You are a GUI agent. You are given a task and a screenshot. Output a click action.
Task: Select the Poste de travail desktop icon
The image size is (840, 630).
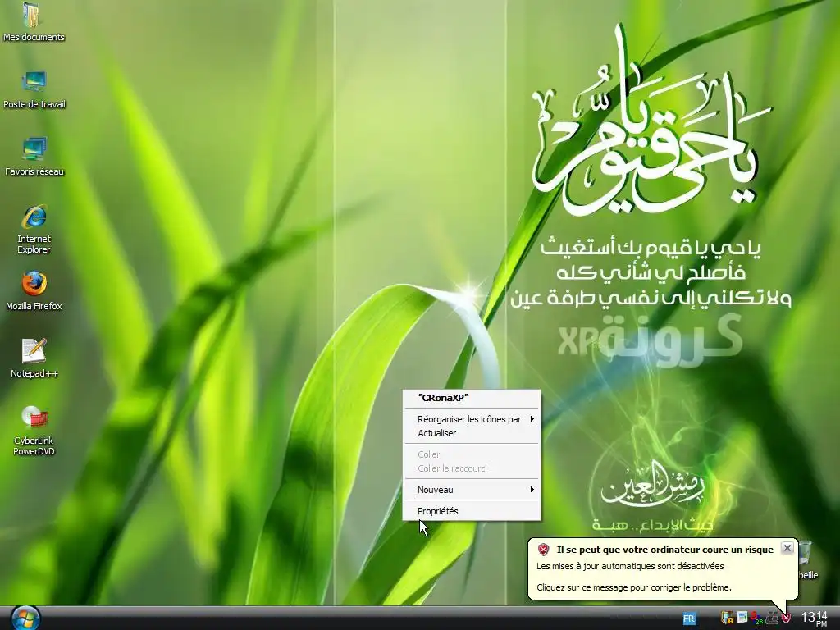click(34, 89)
